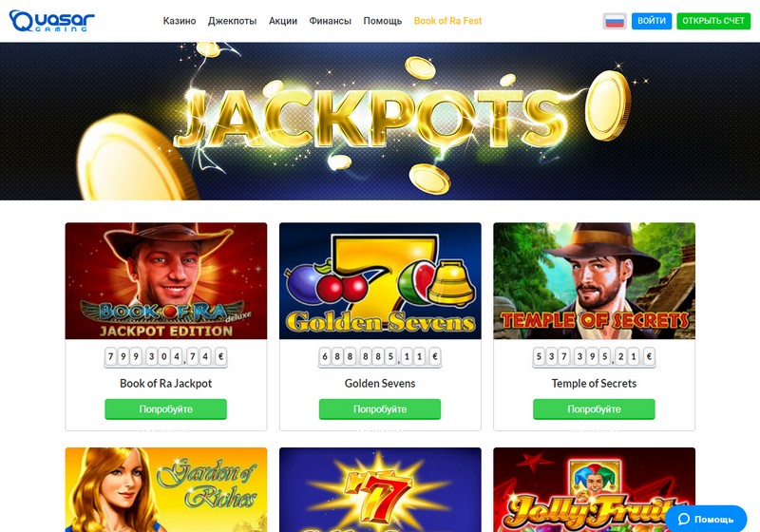
Task: Click Помощь in the top navigation
Action: [383, 21]
